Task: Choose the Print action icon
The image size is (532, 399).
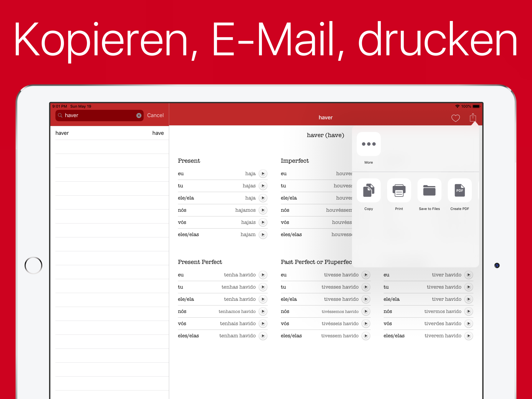Action: 399,190
